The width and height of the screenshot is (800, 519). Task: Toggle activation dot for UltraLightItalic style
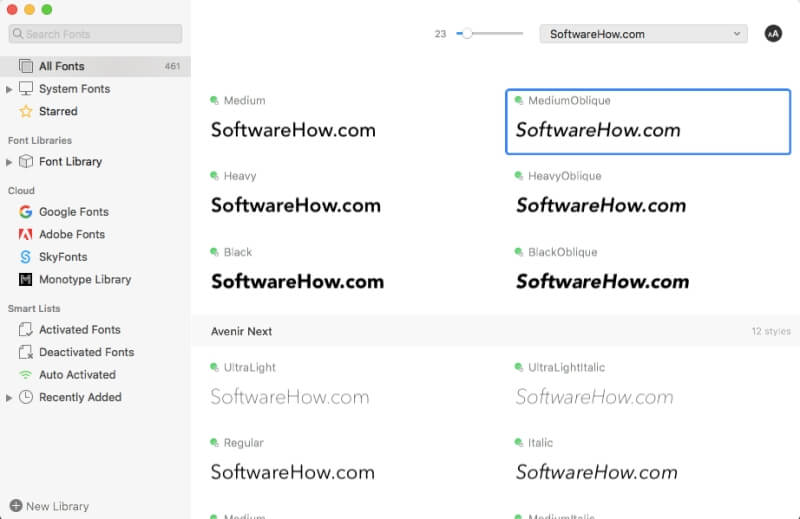click(519, 367)
